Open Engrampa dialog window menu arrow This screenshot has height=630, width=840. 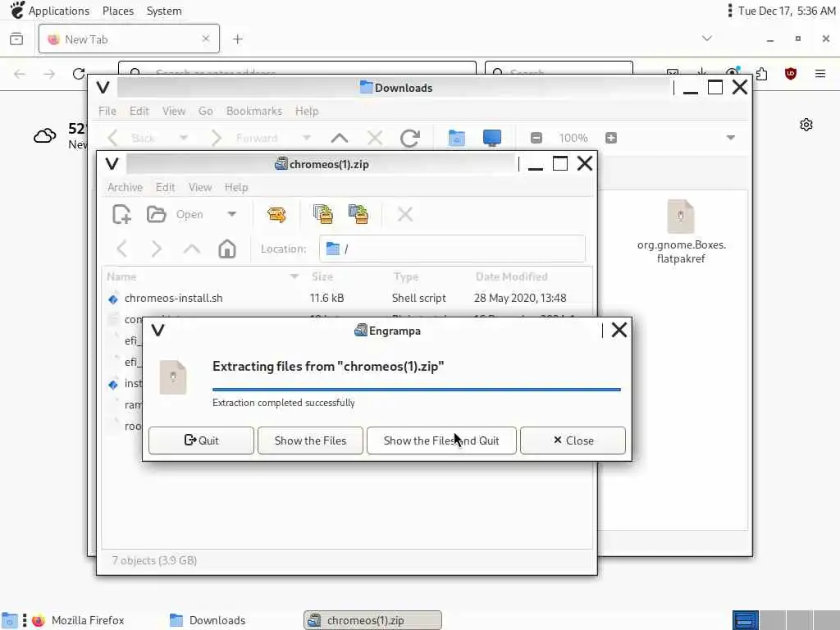157,330
